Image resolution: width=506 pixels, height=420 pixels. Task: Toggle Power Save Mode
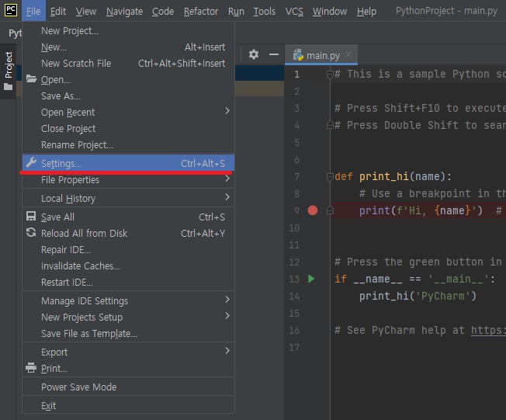tap(128, 387)
